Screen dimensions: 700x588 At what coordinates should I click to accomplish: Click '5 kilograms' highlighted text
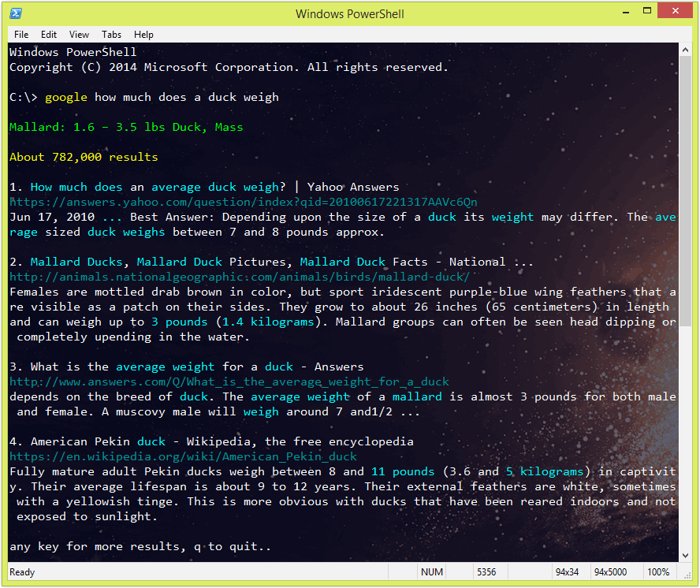(x=545, y=471)
